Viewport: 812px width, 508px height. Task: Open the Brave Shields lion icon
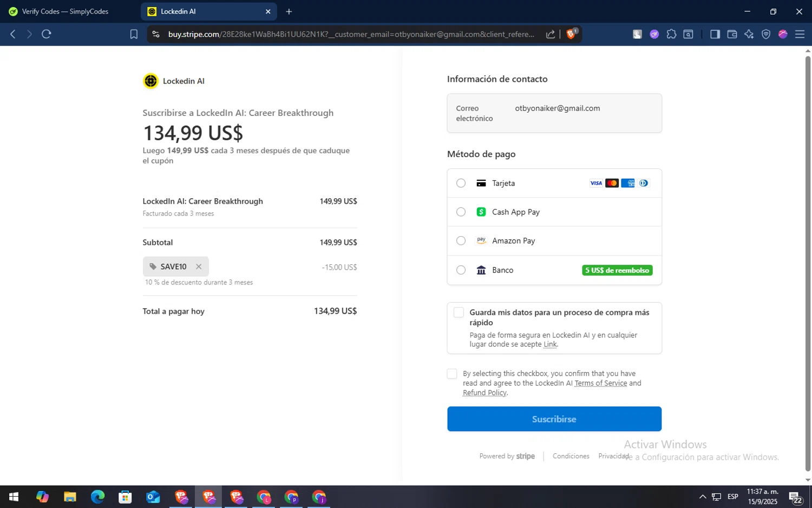click(x=571, y=34)
